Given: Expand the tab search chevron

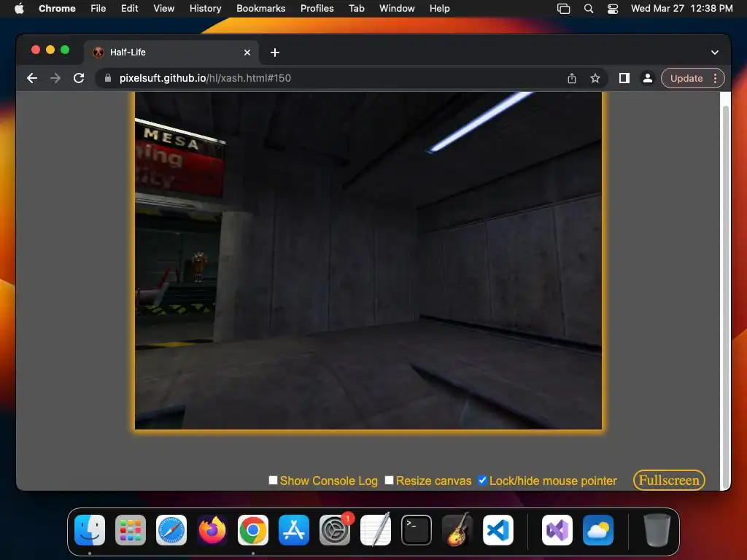Looking at the screenshot, I should pos(715,52).
